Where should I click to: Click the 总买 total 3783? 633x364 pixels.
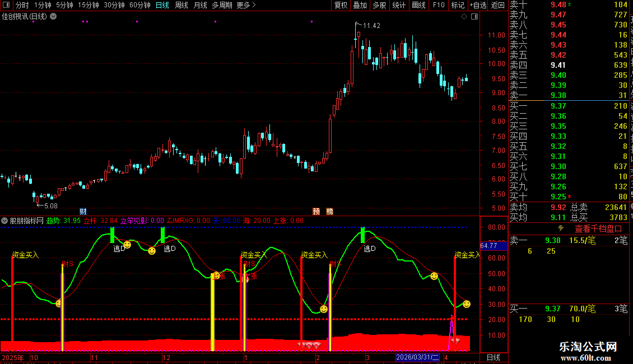[x=618, y=217]
